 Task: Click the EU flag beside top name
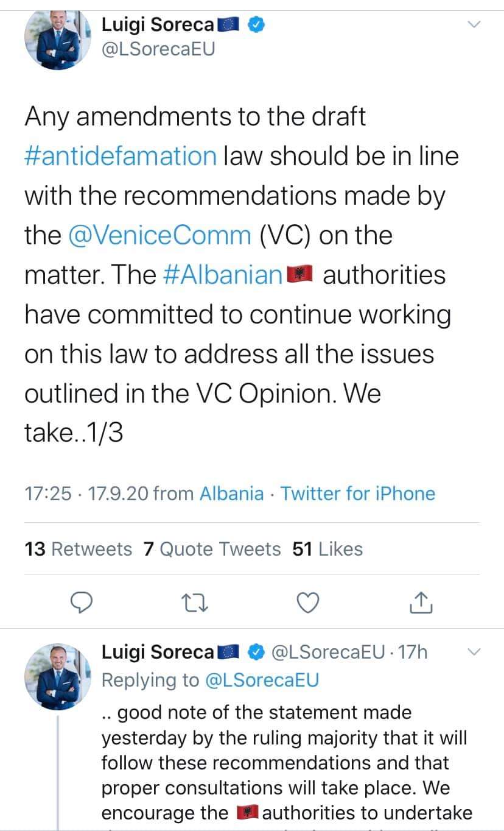231,25
